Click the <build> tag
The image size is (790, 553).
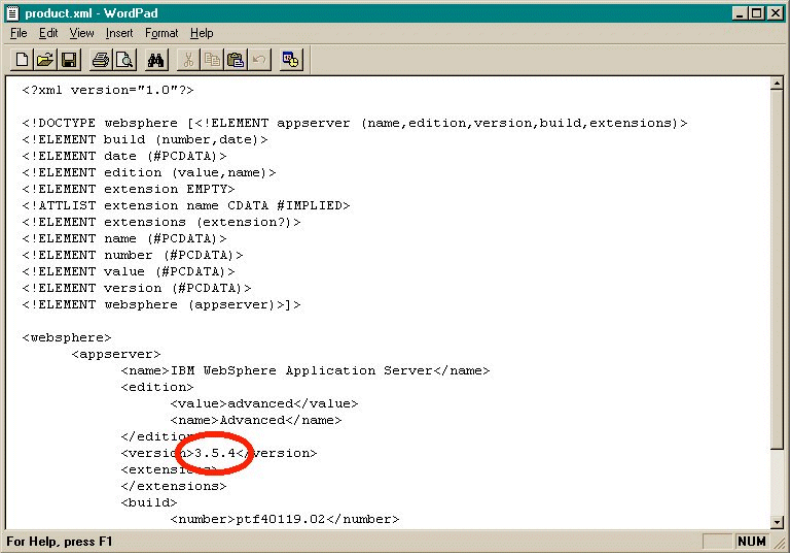[149, 503]
